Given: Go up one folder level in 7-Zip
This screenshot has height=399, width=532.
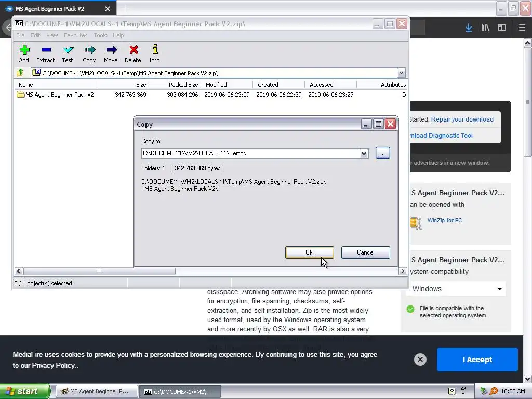Looking at the screenshot, I should coord(20,73).
